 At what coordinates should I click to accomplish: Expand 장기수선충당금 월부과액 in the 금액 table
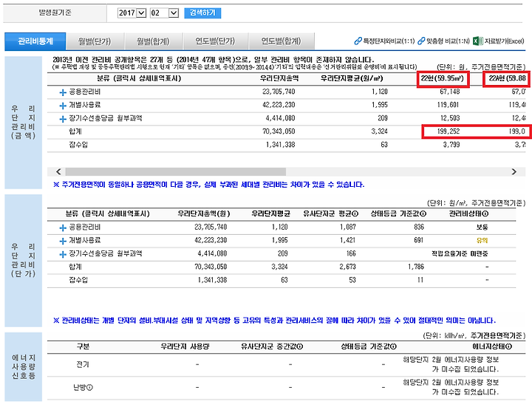point(63,119)
